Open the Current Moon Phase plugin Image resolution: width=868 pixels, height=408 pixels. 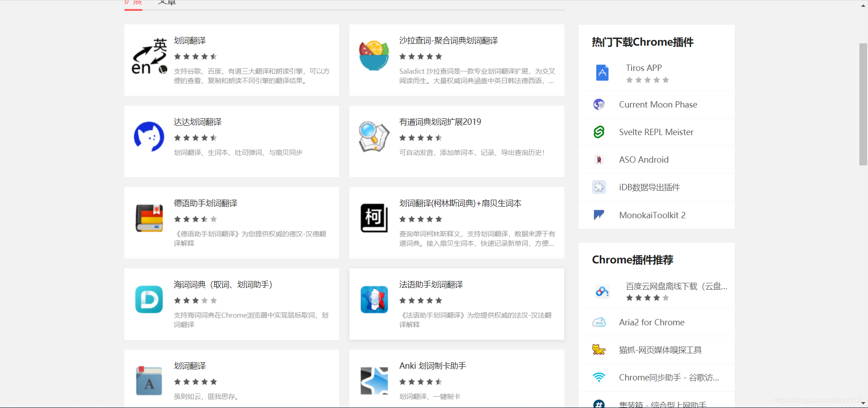coord(658,104)
